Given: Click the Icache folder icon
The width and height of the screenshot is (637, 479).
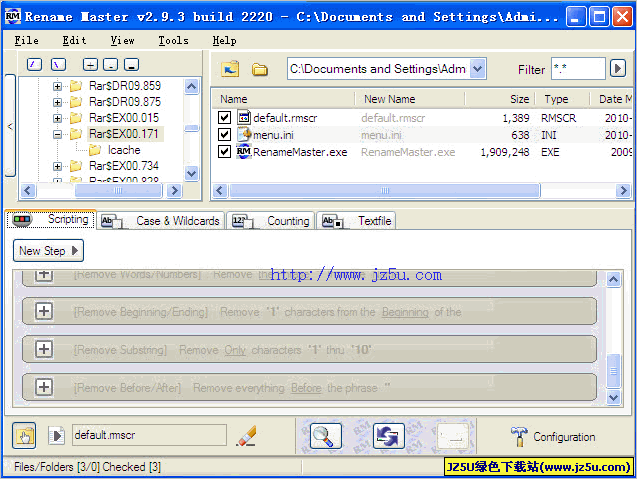Looking at the screenshot, I should click(95, 150).
